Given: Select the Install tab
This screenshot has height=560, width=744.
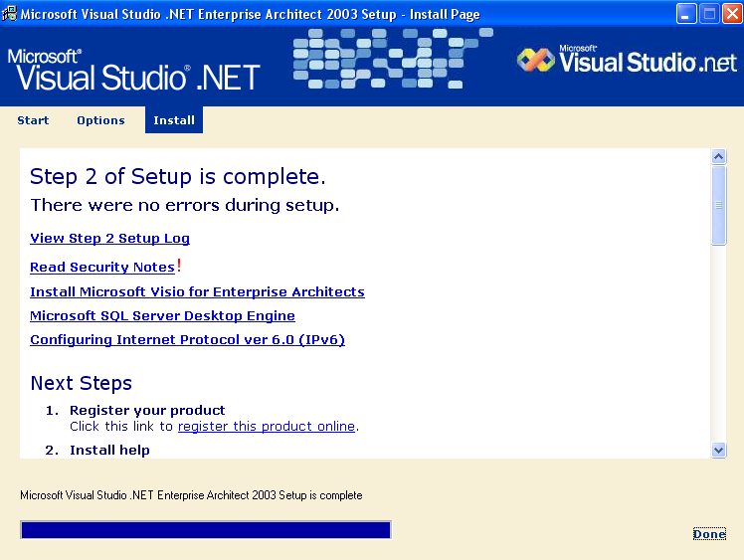Looking at the screenshot, I should pos(174,119).
